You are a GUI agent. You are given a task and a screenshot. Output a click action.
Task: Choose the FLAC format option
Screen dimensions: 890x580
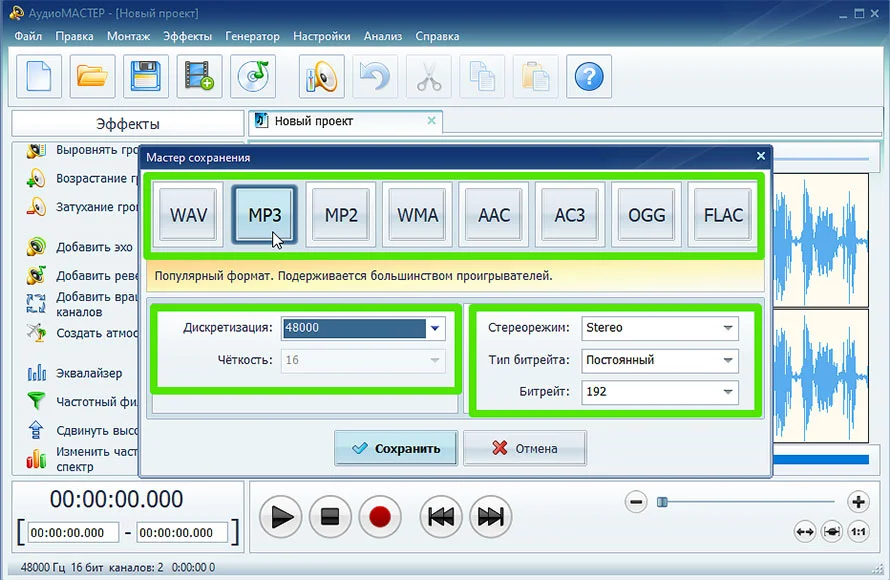click(x=723, y=215)
